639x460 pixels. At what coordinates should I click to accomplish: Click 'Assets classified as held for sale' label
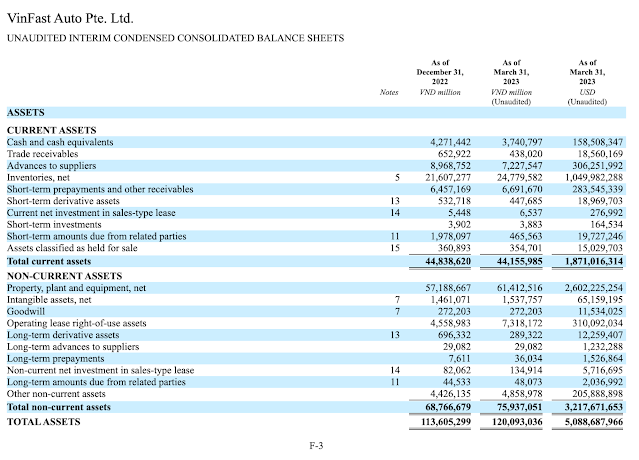(72, 249)
